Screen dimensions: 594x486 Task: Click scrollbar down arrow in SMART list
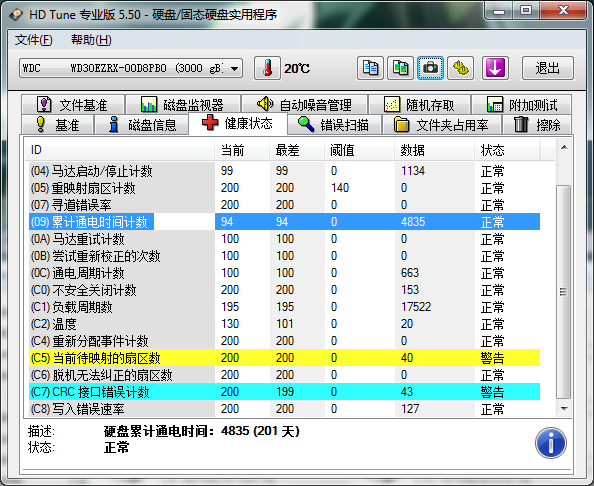(x=564, y=408)
